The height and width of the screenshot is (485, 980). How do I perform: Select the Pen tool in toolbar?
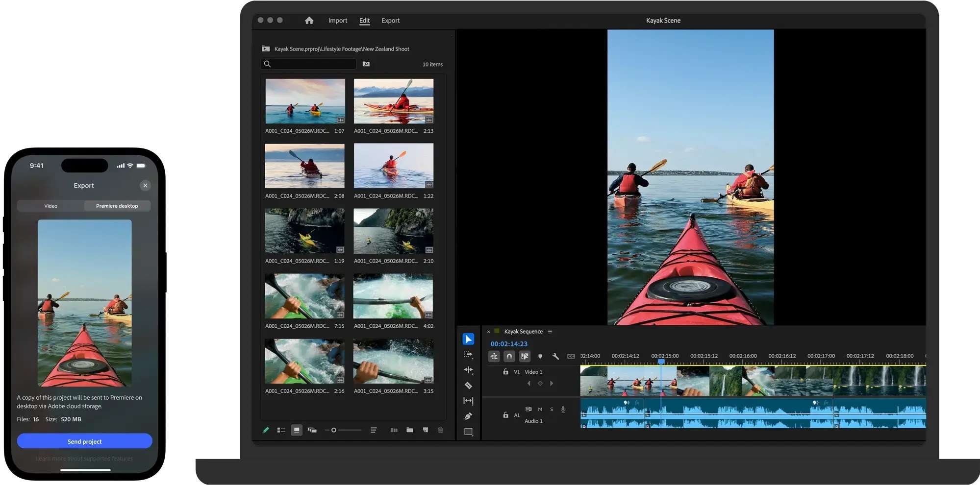pos(468,416)
